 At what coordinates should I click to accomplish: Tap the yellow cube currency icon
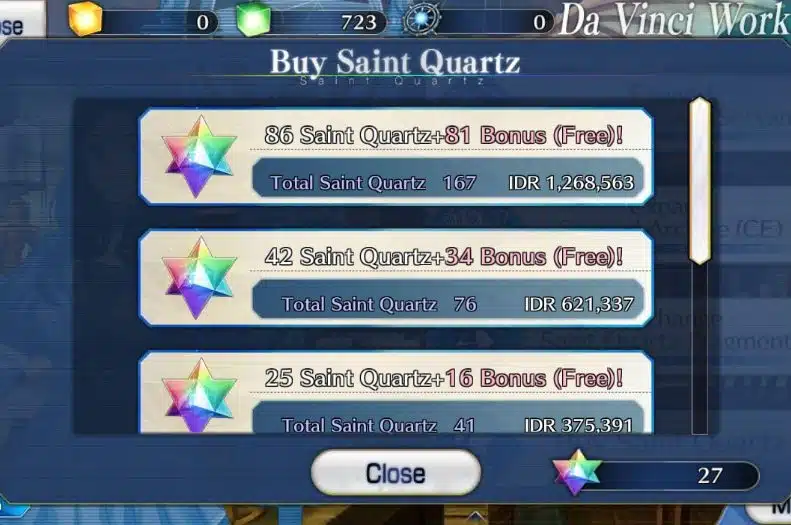point(85,19)
